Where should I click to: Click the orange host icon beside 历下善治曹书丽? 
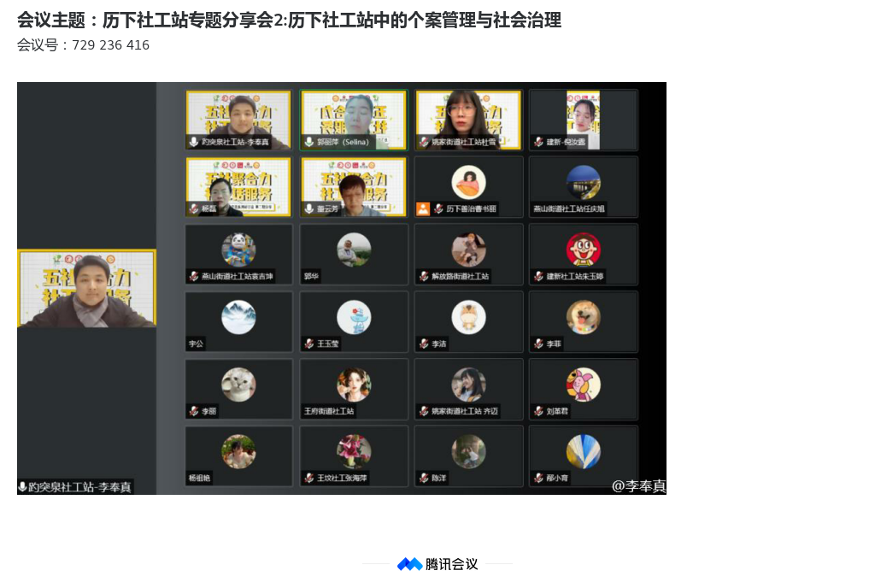423,209
